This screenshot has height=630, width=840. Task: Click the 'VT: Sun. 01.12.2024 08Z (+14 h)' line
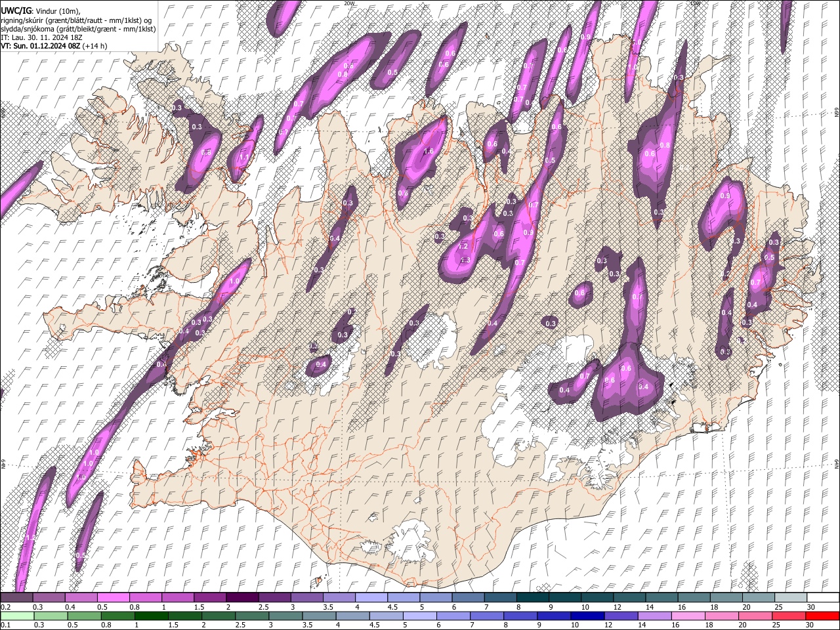[x=54, y=46]
